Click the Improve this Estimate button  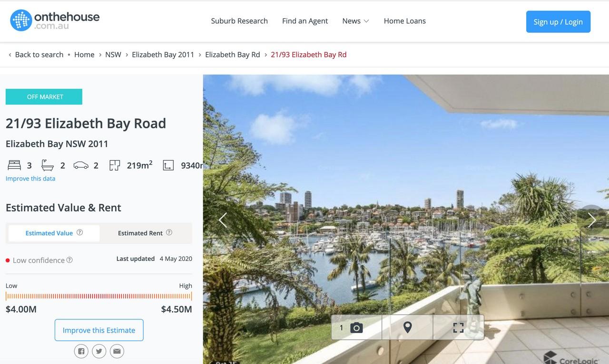pyautogui.click(x=99, y=330)
